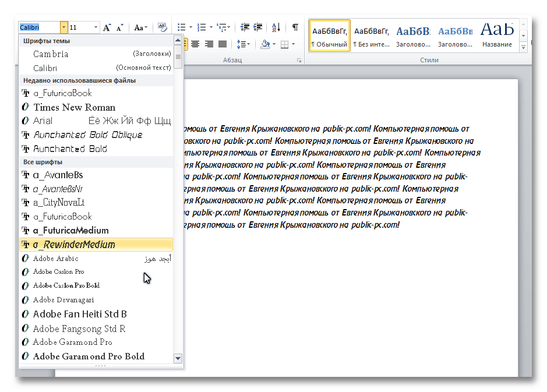Select a_AvanteBs font entry
547x392 pixels.
tap(96, 175)
